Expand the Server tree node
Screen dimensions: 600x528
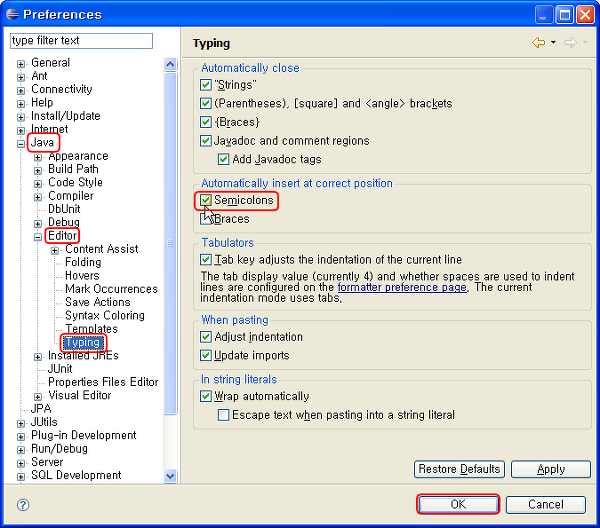point(21,463)
